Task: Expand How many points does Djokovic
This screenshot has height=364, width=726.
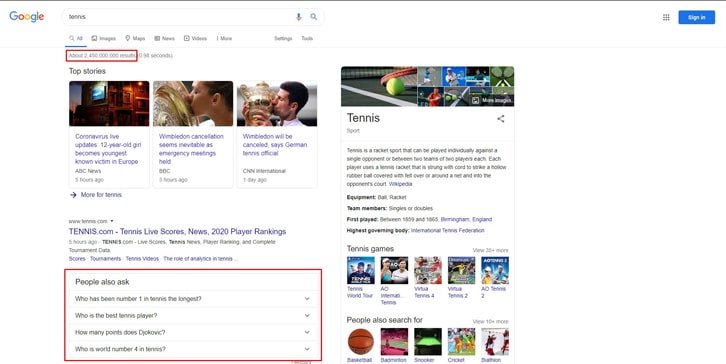Action: pos(193,332)
